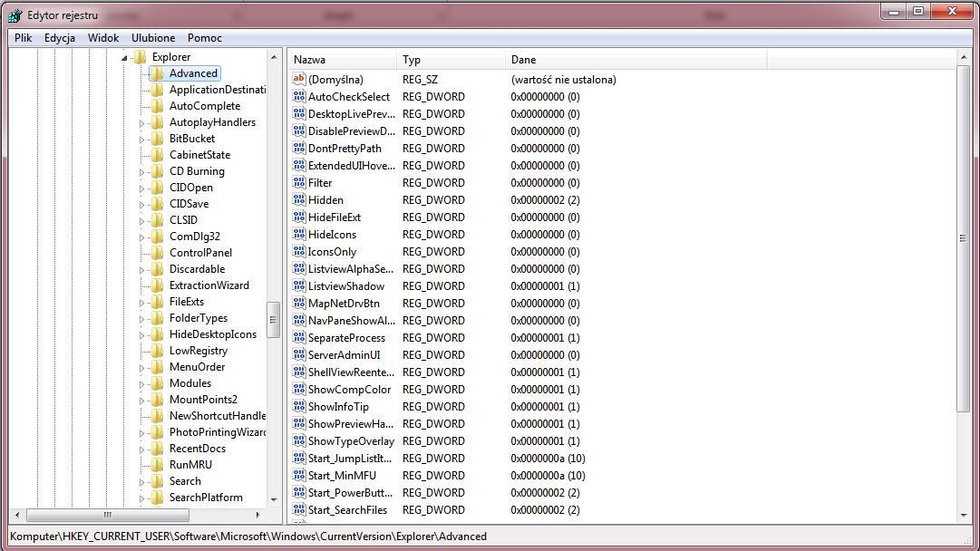The height and width of the screenshot is (551, 980).
Task: Select the AutoComplete key in tree
Action: pyautogui.click(x=204, y=105)
